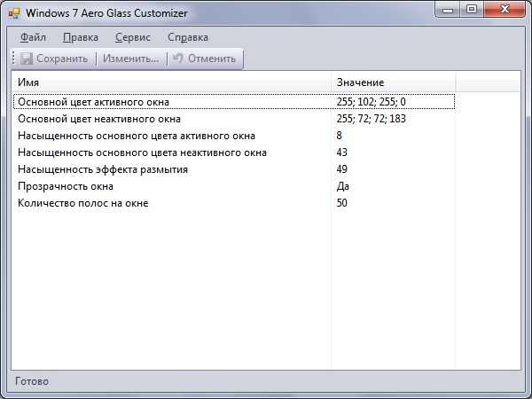Image resolution: width=532 pixels, height=399 pixels.
Task: Click the value 8
Action: (x=340, y=136)
